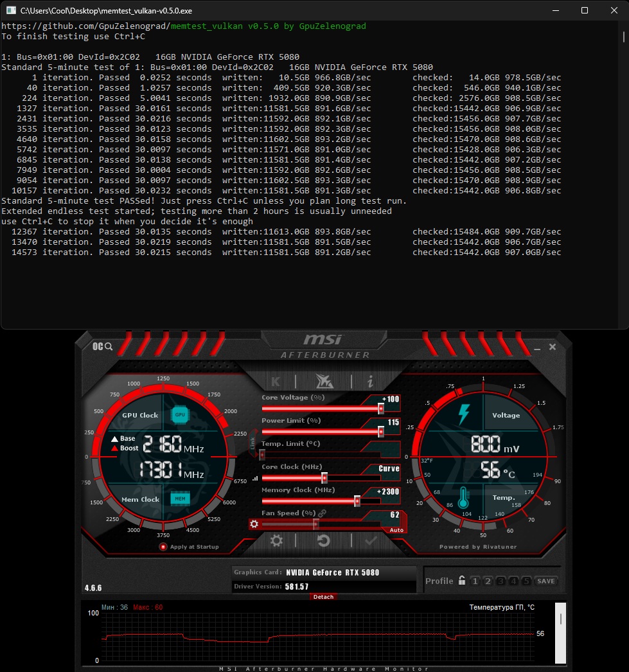The height and width of the screenshot is (672, 629).
Task: Click the Memory Clock +2300 value field
Action: [388, 491]
